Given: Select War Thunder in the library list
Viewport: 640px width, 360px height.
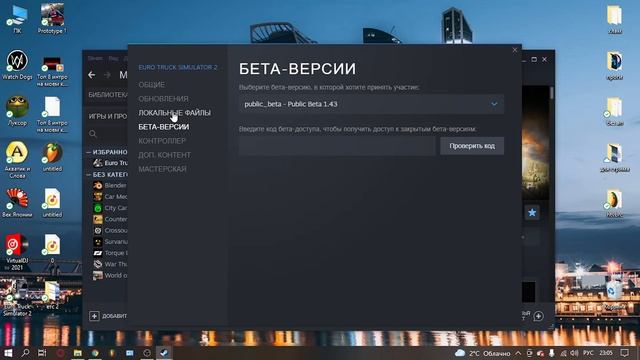Looking at the screenshot, I should pos(110,264).
